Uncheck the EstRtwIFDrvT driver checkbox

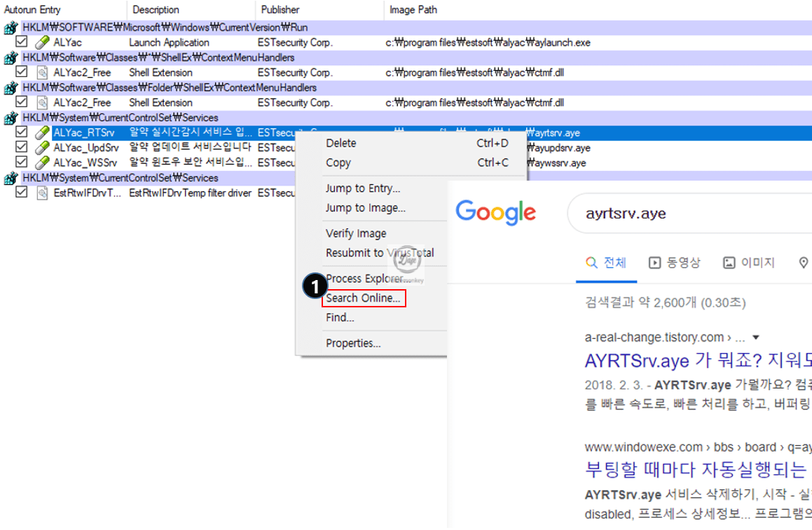pos(21,192)
